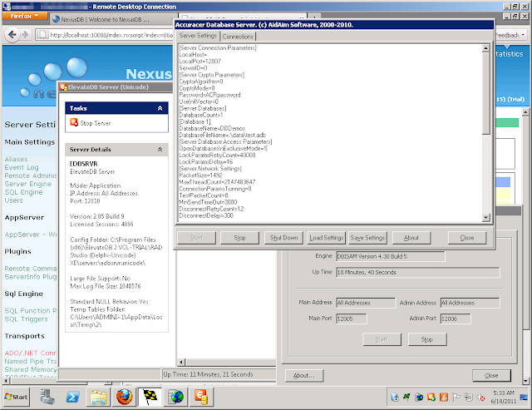The image size is (532, 410).
Task: Click the first system tray icon
Action: tap(395, 397)
